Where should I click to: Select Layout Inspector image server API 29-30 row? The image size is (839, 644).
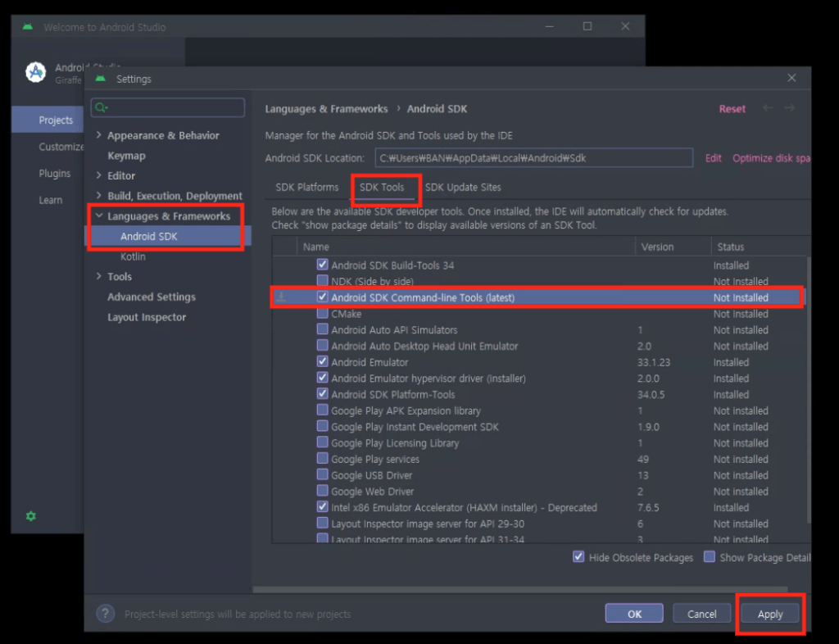539,523
